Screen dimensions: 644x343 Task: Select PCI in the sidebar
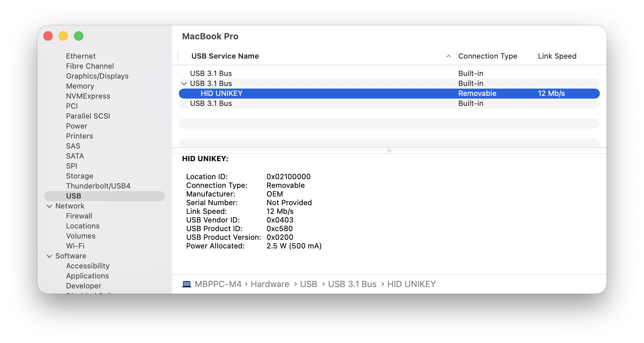(x=72, y=106)
